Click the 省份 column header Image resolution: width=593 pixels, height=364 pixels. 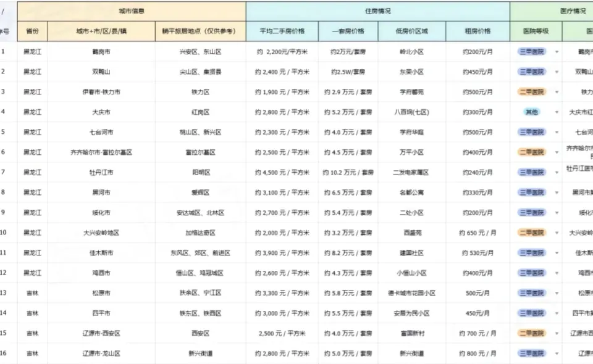pyautogui.click(x=32, y=31)
